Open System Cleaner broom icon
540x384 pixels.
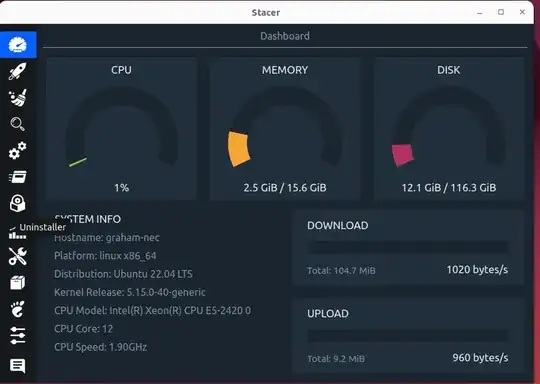pyautogui.click(x=18, y=98)
